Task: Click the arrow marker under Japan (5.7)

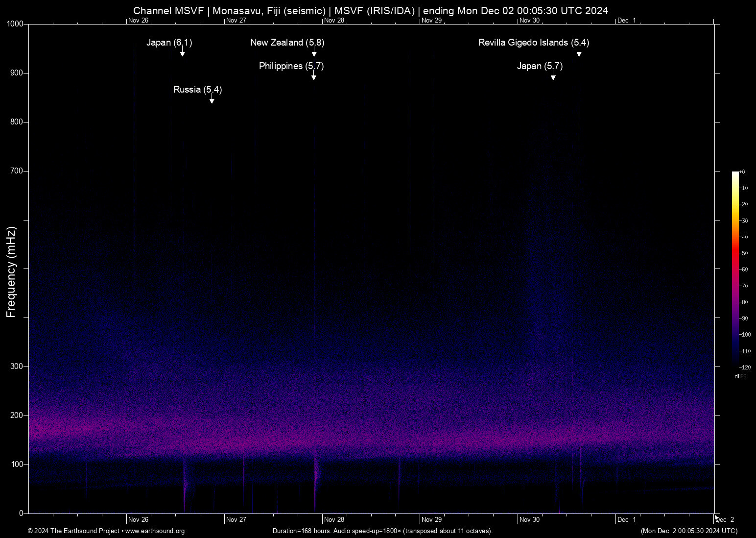Action: point(553,75)
